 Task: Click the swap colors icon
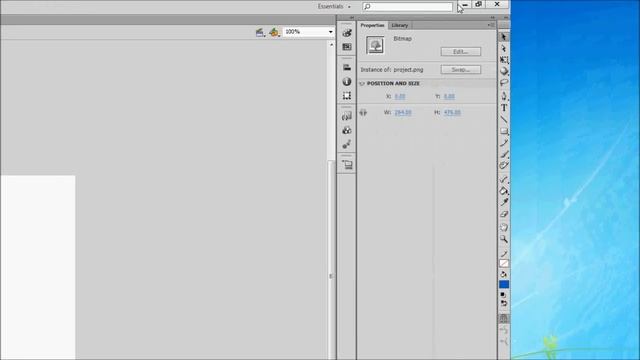[x=504, y=304]
